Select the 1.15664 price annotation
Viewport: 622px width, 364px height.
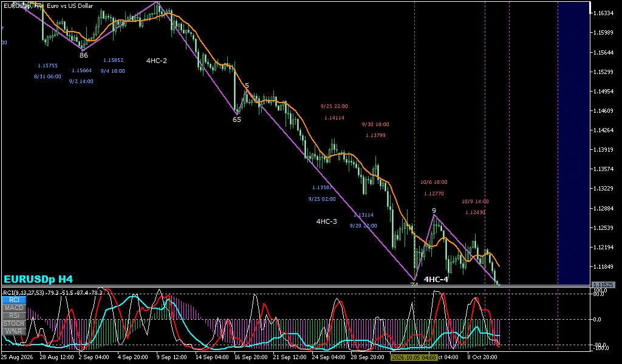coord(82,70)
